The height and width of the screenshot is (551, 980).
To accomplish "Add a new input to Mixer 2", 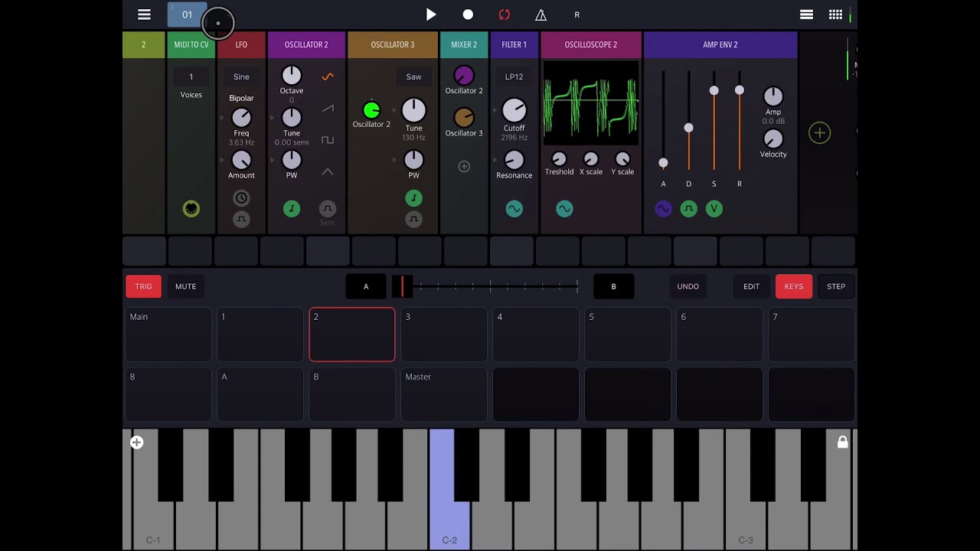I will pyautogui.click(x=464, y=166).
